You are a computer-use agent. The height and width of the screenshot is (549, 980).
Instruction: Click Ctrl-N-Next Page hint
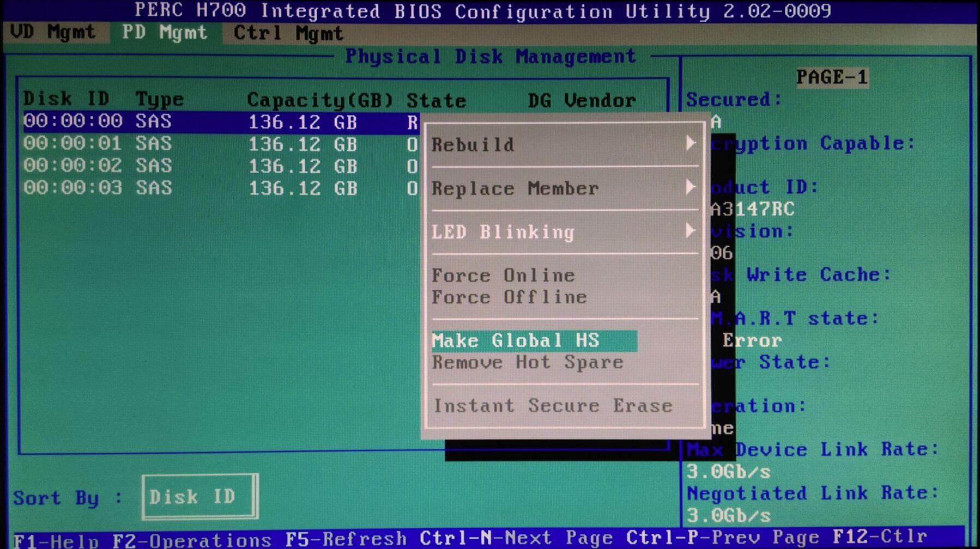click(x=517, y=538)
